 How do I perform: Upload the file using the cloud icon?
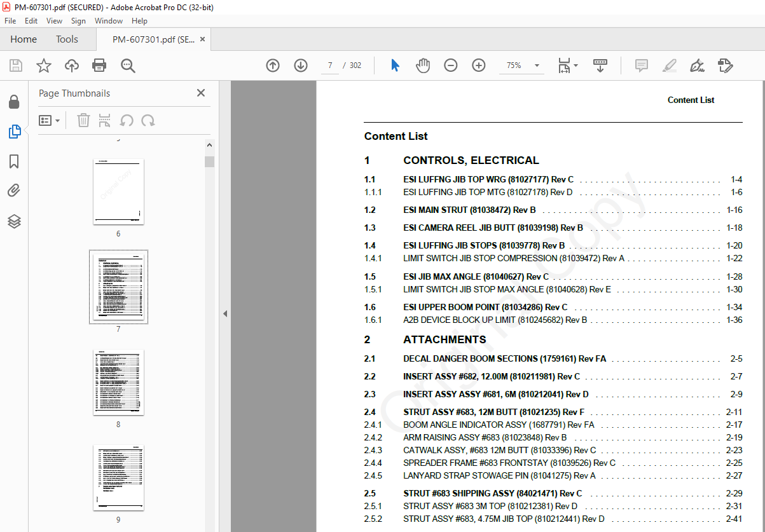72,65
